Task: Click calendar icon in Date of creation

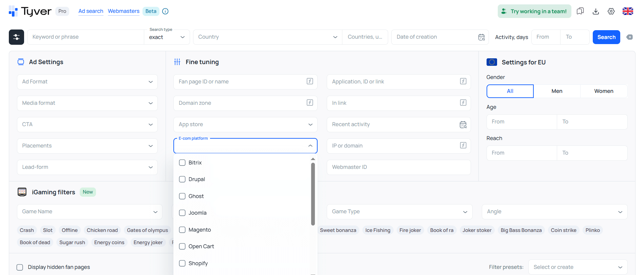Action: point(481,37)
